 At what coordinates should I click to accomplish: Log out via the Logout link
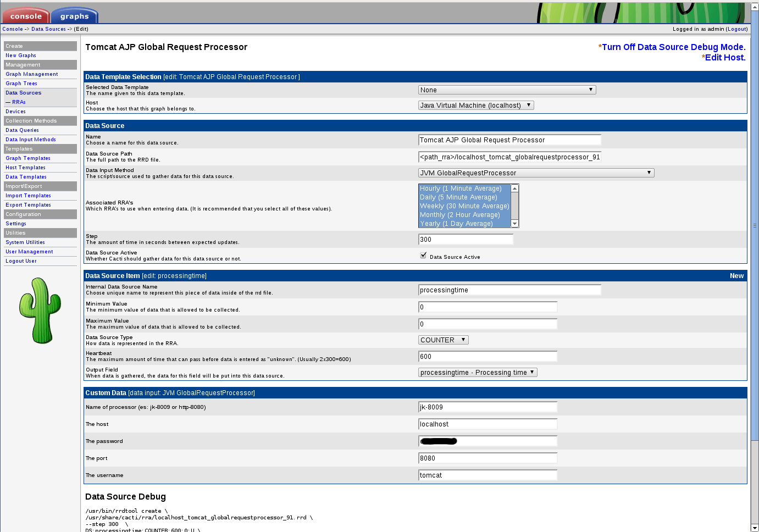(x=737, y=29)
